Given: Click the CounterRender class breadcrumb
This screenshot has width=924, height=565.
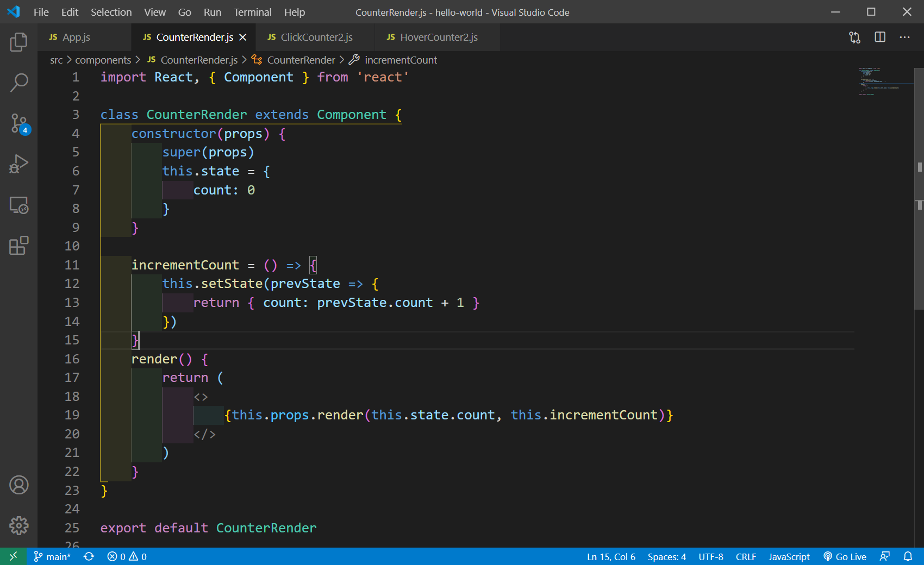Looking at the screenshot, I should (x=294, y=60).
